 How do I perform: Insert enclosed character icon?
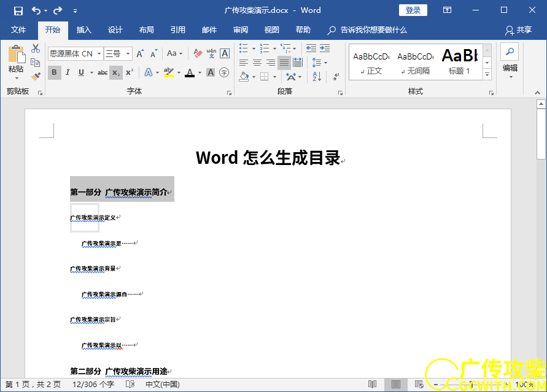pos(224,72)
